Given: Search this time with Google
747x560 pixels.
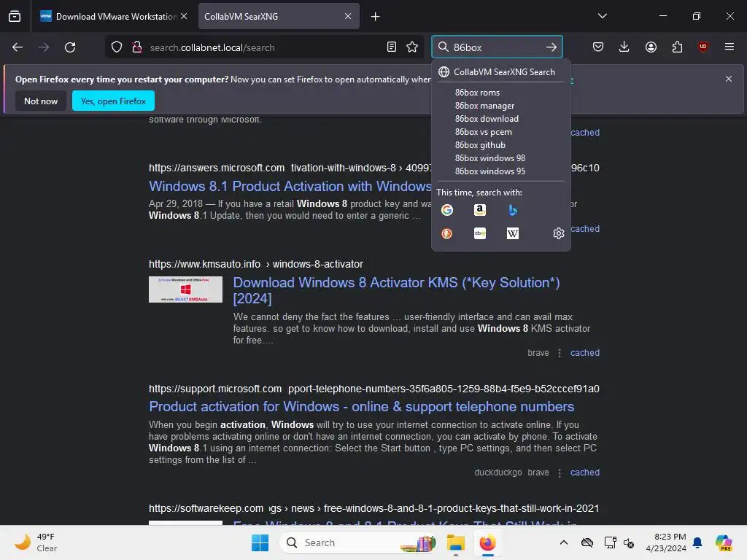Looking at the screenshot, I should point(447,210).
